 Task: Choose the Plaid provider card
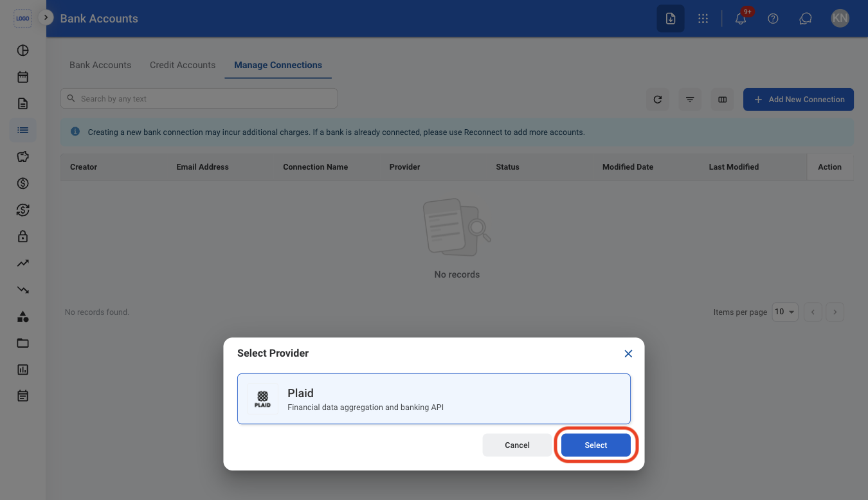[434, 399]
